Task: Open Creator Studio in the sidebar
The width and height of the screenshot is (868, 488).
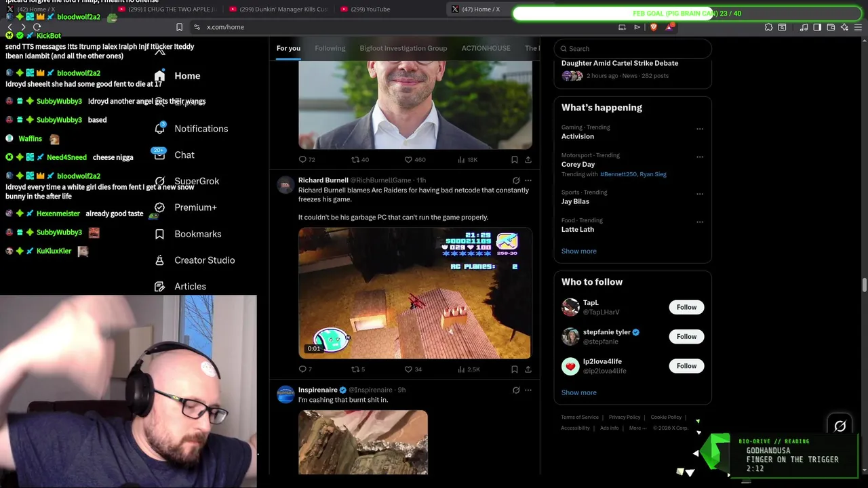Action: click(x=195, y=260)
